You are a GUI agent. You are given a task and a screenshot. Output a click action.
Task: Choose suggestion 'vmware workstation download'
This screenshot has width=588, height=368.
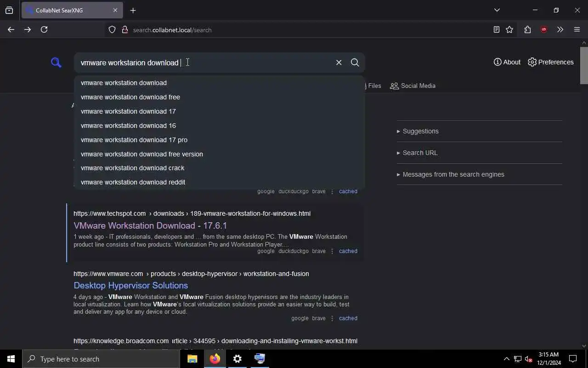click(219, 83)
